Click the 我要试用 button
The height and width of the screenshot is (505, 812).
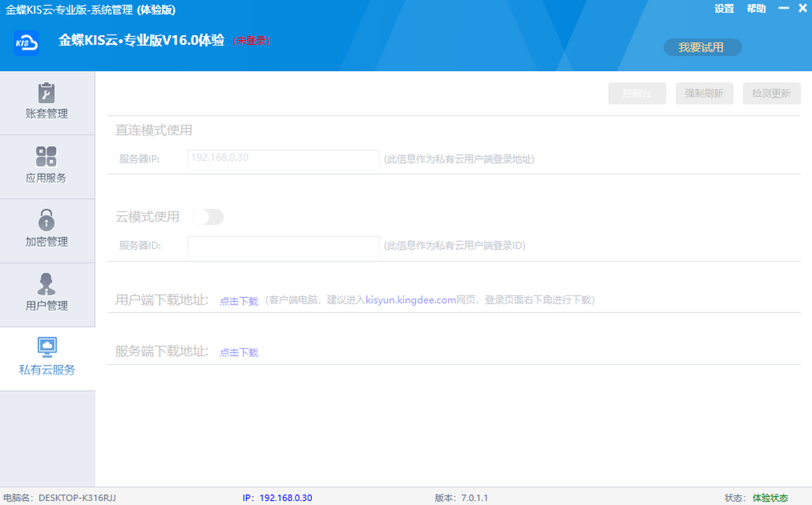tap(701, 47)
